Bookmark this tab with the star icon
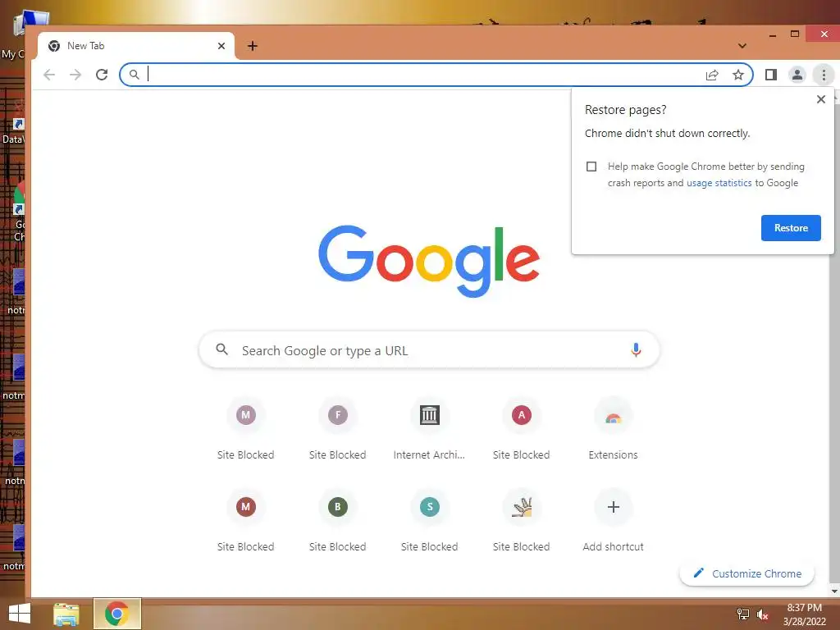The image size is (840, 630). click(x=738, y=75)
